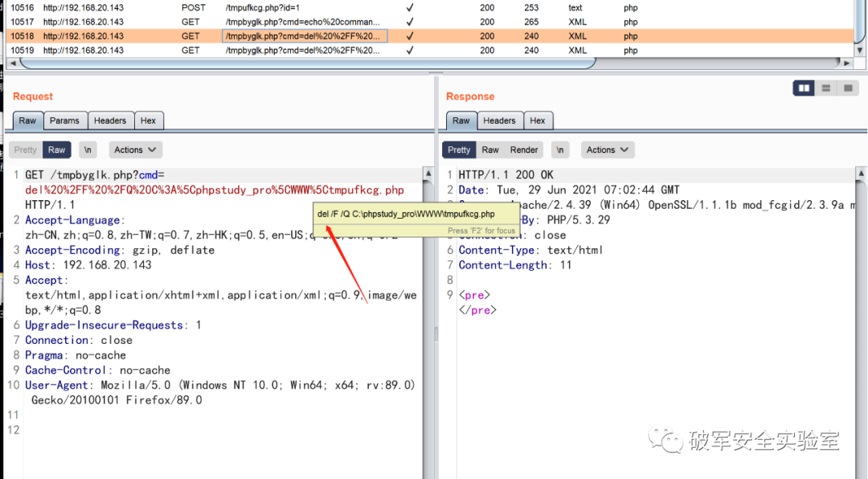This screenshot has height=479, width=868.
Task: Click length value 265
Action: [531, 23]
